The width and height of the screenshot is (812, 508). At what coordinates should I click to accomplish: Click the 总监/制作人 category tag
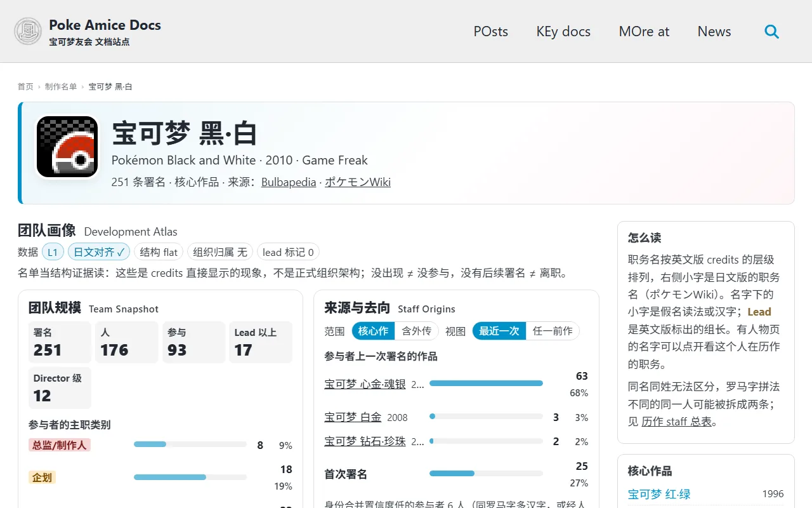60,445
